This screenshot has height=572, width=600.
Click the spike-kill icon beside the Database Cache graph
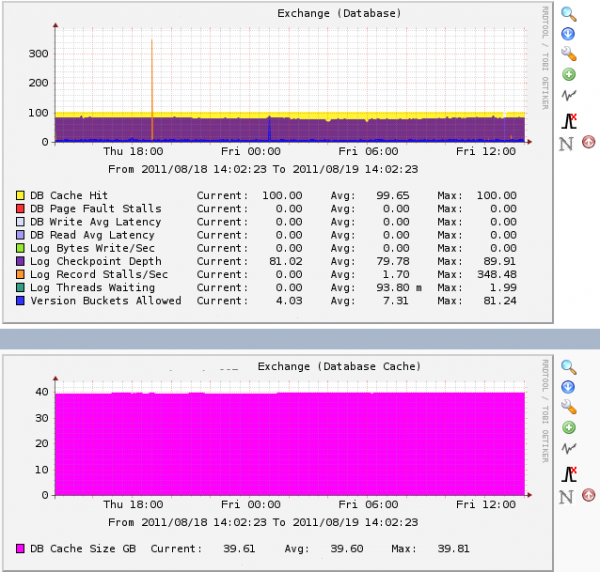pyautogui.click(x=568, y=472)
